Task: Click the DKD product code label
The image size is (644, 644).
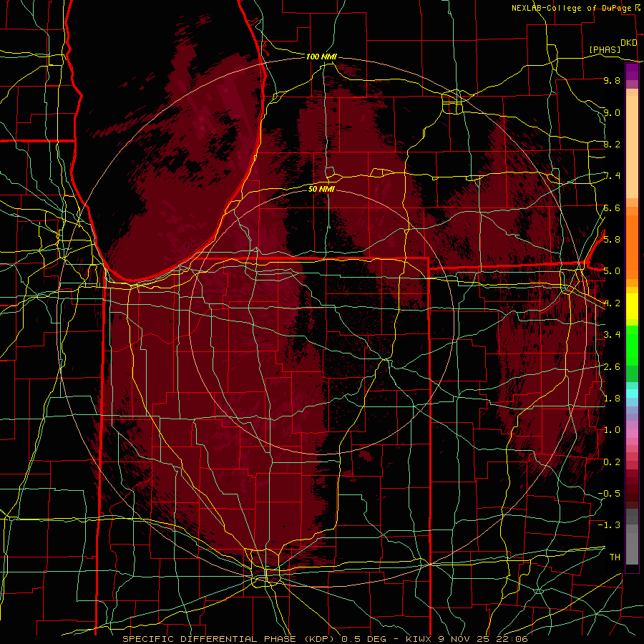Action: point(629,43)
